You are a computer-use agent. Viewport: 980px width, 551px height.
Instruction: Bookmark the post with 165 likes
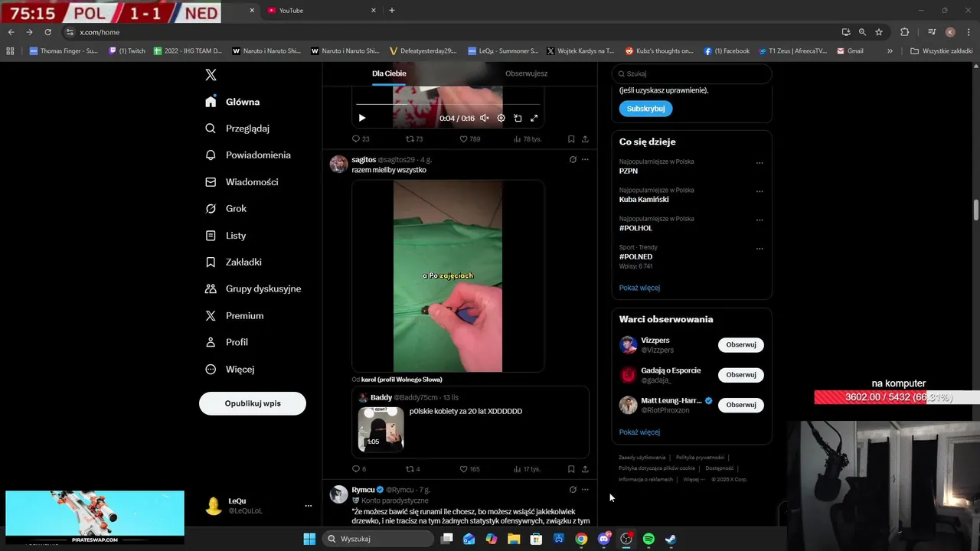(571, 469)
